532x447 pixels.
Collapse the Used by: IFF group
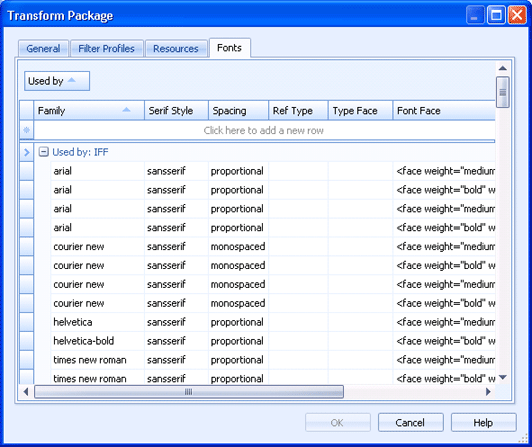tap(43, 152)
